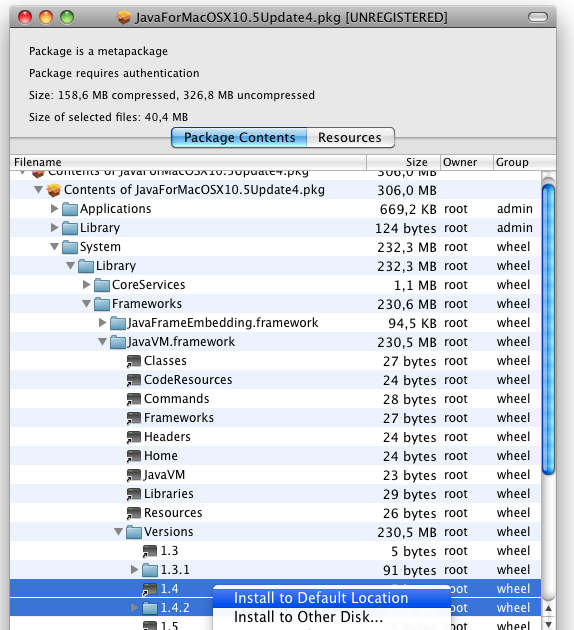Click the CodeResources symlink icon
Image resolution: width=574 pixels, height=630 pixels.
coord(134,380)
